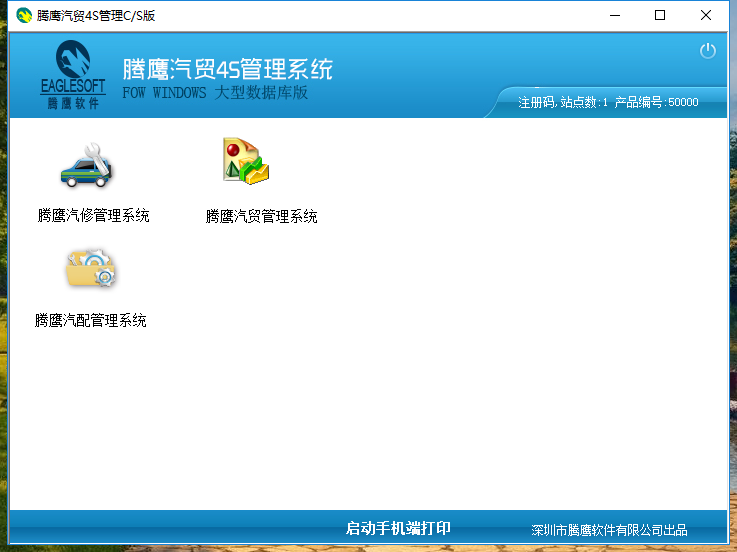Click the app icon in the title bar
This screenshot has width=737, height=552.
pos(24,16)
